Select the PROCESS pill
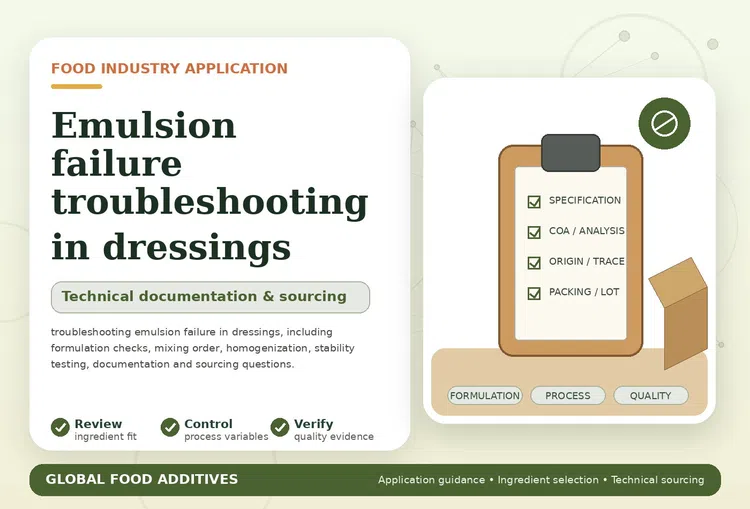The height and width of the screenshot is (509, 750). tap(568, 396)
